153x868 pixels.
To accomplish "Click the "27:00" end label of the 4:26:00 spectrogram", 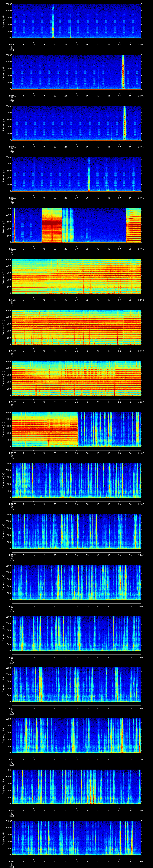I will pyautogui.click(x=141, y=249).
